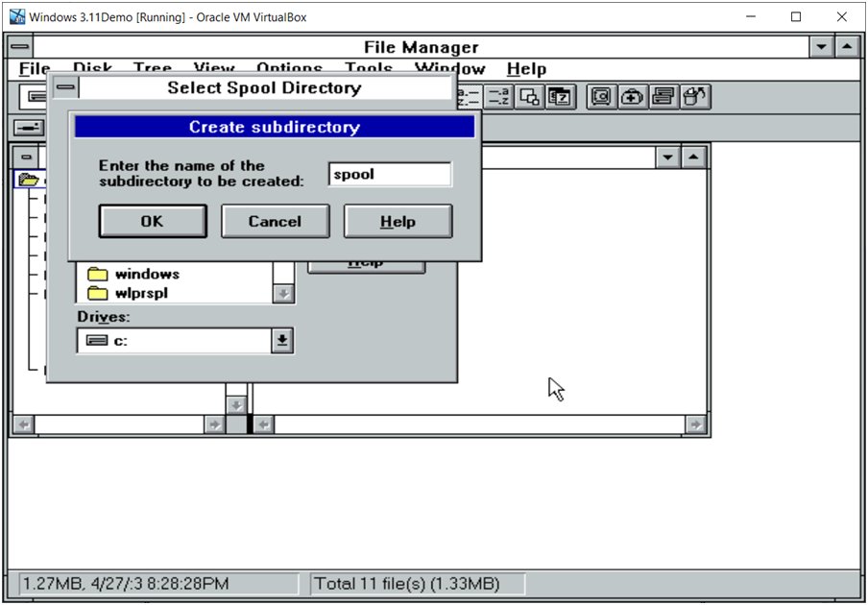
Task: Click OK to create subdirectory
Action: coord(153,222)
